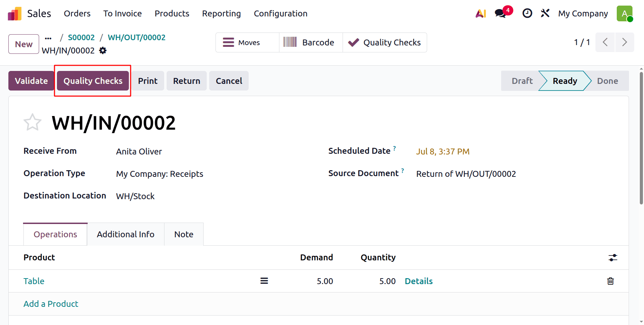Click the purple Quality Checks action button
644x325 pixels.
tap(93, 81)
